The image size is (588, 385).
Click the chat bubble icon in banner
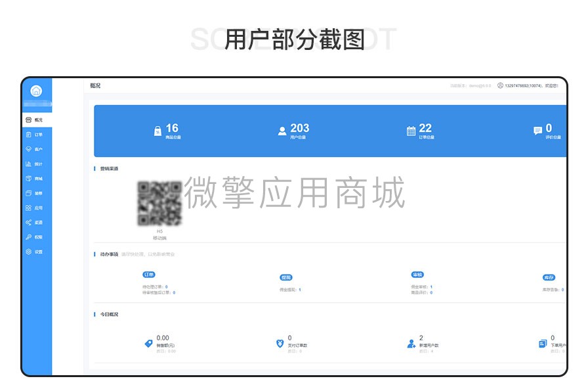click(x=537, y=131)
